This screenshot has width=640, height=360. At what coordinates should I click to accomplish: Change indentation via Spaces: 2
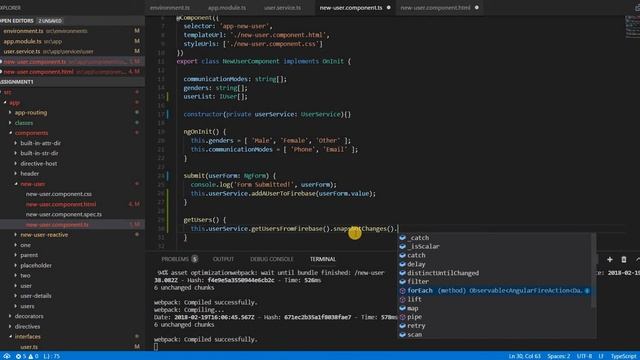(x=559, y=356)
